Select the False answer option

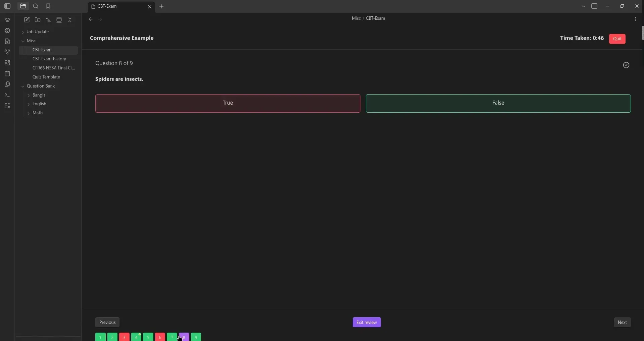(x=498, y=103)
